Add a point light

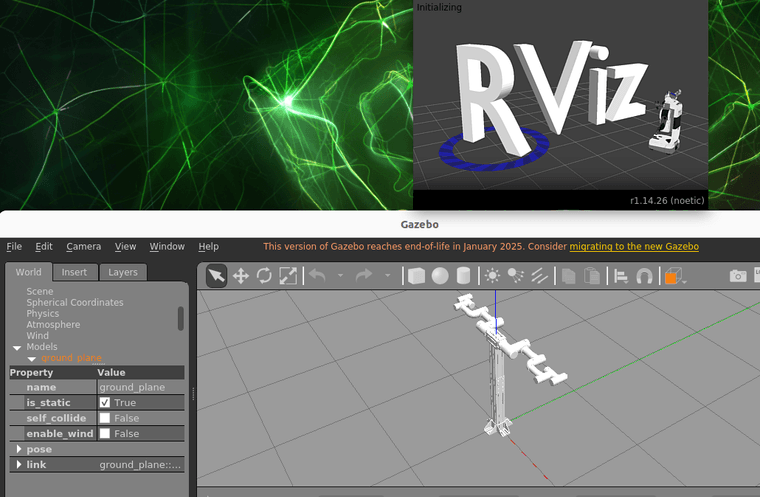[492, 276]
